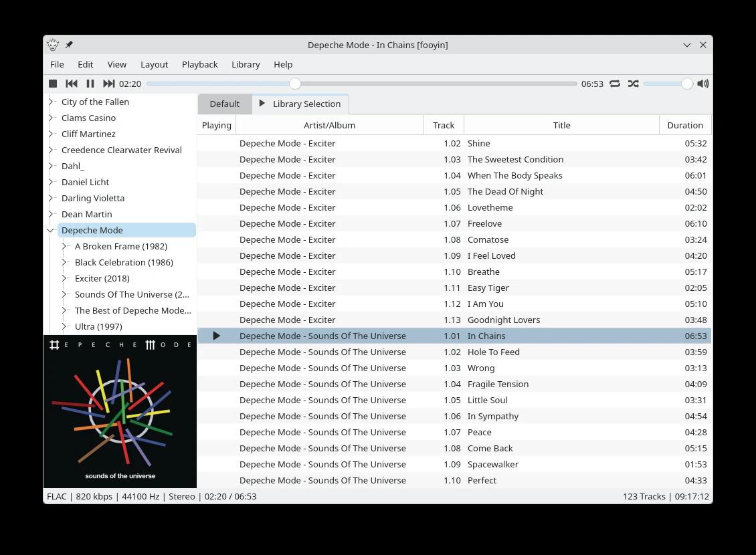The height and width of the screenshot is (555, 756).
Task: Select the track When The Body Speaks
Action: (454, 175)
